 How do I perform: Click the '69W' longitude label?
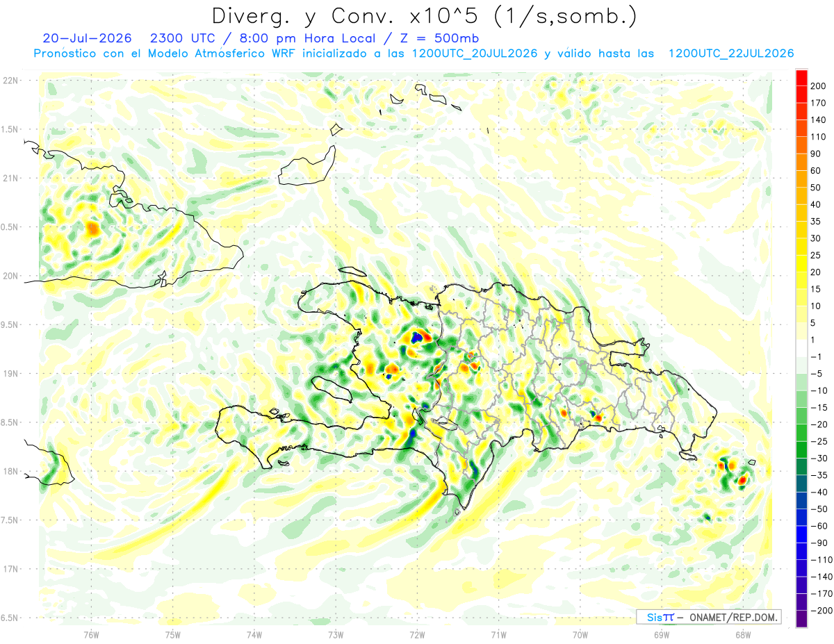661,634
